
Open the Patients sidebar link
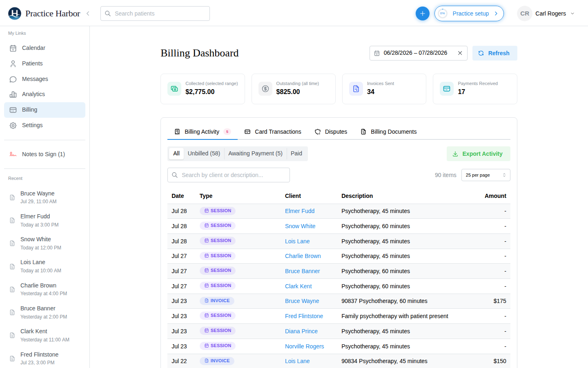click(x=45, y=64)
